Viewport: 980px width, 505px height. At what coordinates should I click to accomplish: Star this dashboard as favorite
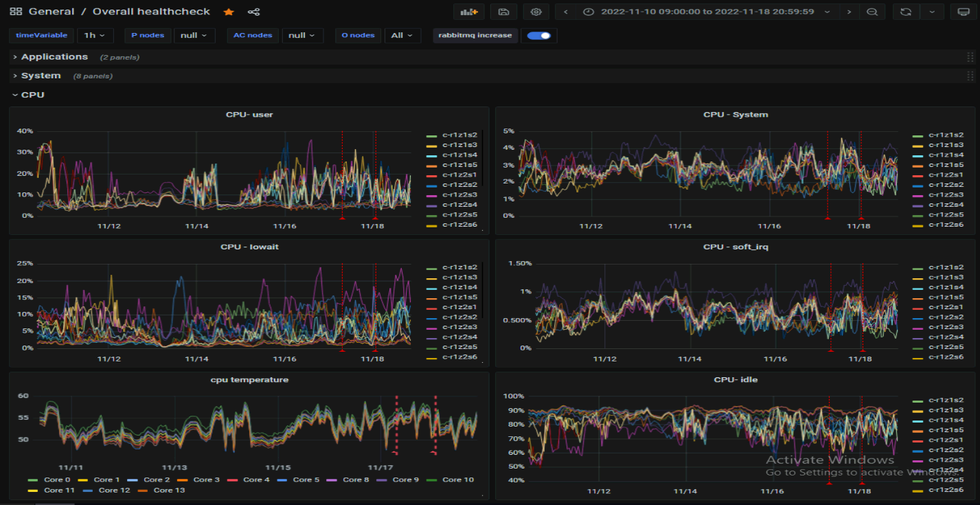click(x=229, y=12)
